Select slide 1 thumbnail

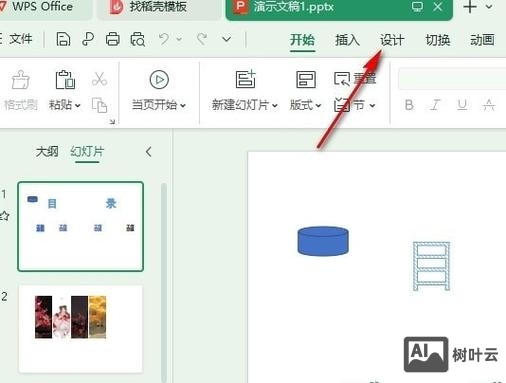point(81,226)
